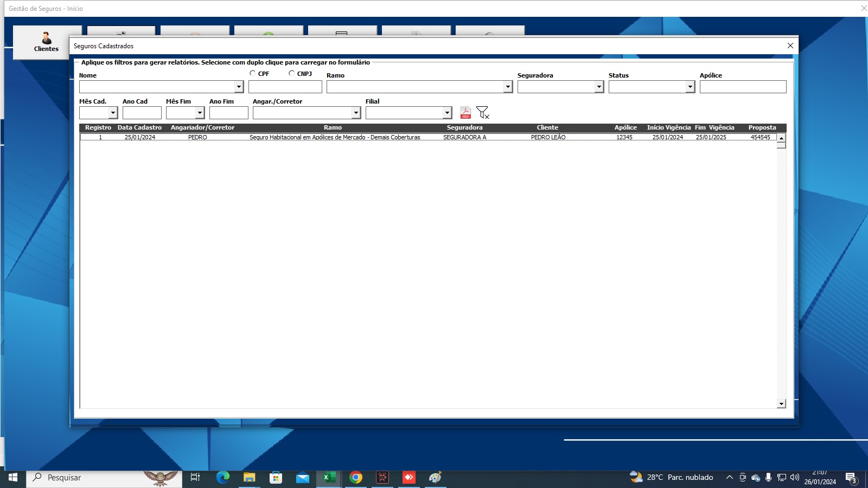Image resolution: width=868 pixels, height=488 pixels.
Task: Open the weather widget showing 28°C
Action: pos(672,477)
